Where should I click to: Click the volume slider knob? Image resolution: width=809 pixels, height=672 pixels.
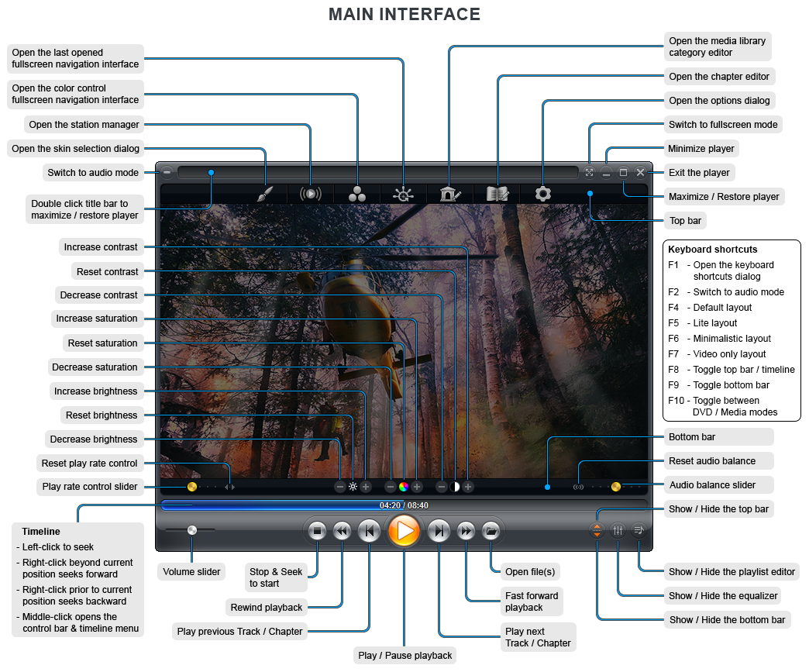coord(191,530)
